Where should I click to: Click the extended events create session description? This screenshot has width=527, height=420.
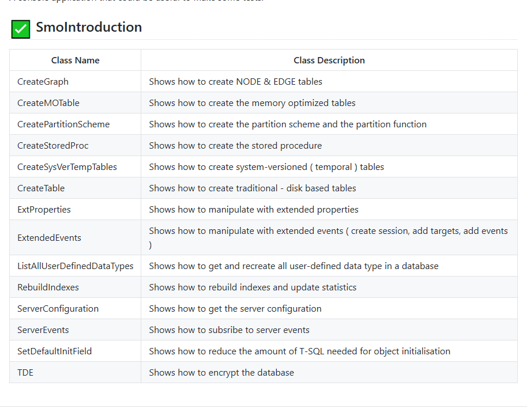[x=329, y=238]
